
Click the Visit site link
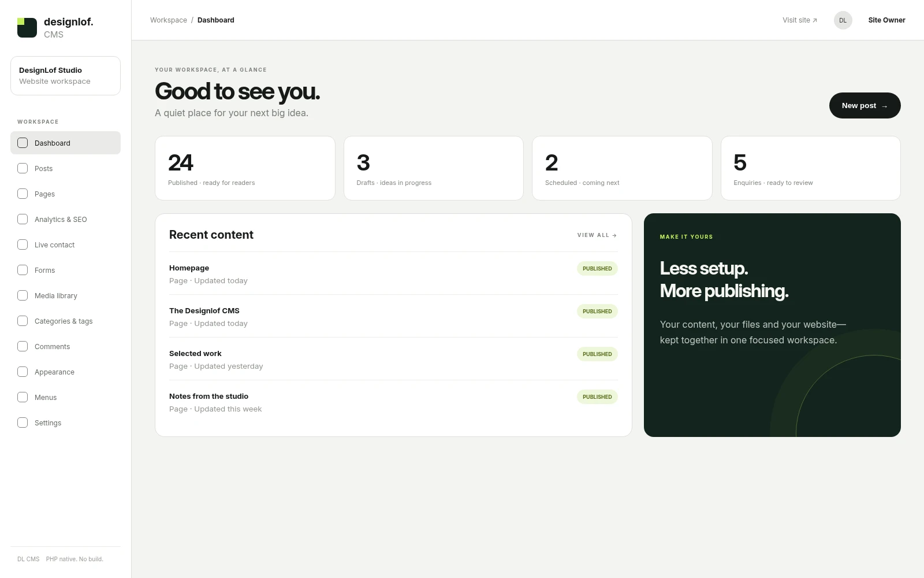pos(800,20)
